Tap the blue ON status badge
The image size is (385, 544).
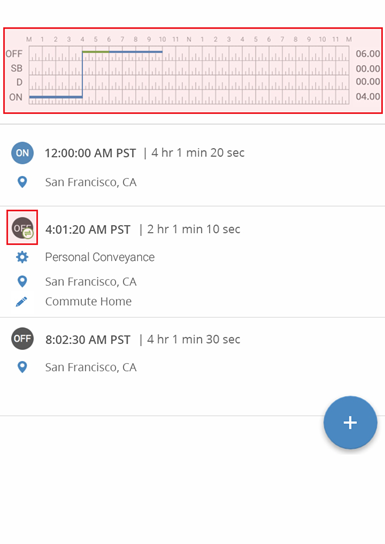23,153
